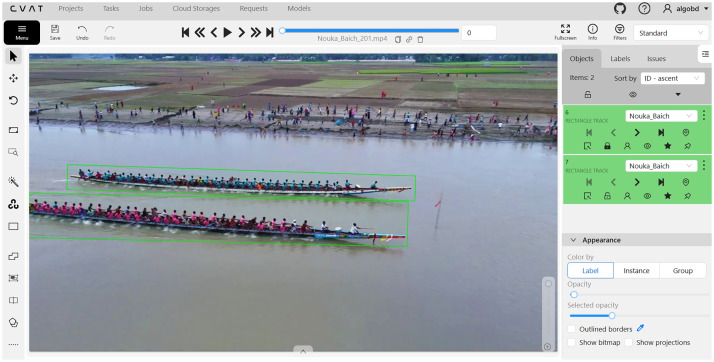Open the Cloud Storages menu item
The height and width of the screenshot is (362, 714).
pyautogui.click(x=196, y=9)
